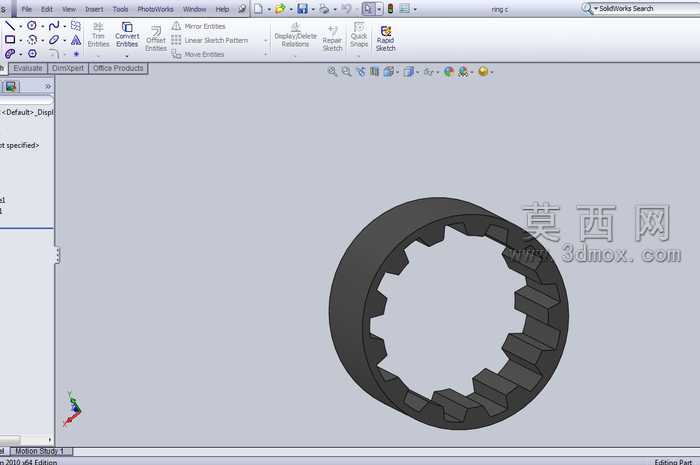Select the Point sketch tool
The image size is (700, 465).
[x=76, y=54]
